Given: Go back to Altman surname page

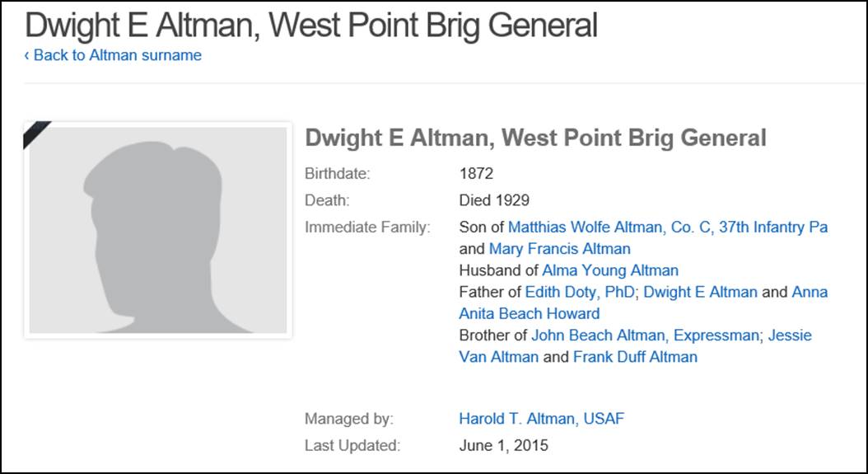Looking at the screenshot, I should tap(113, 55).
